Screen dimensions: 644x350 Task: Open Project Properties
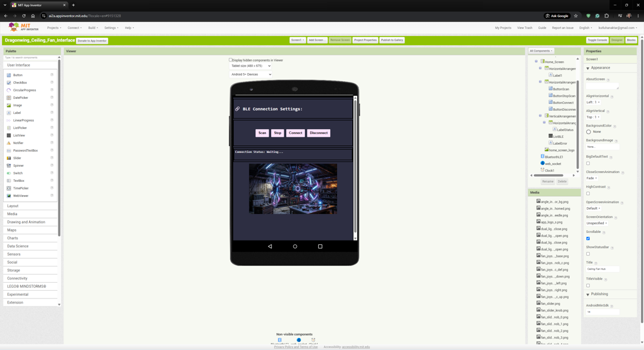[x=365, y=40]
